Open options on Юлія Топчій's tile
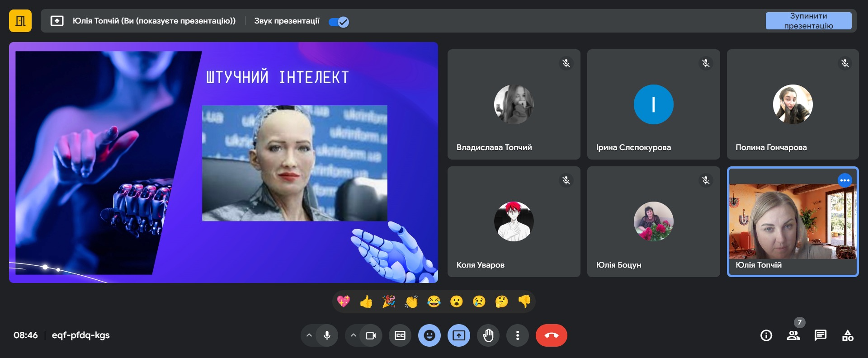Screen dimensions: 868x358 pyautogui.click(x=844, y=180)
